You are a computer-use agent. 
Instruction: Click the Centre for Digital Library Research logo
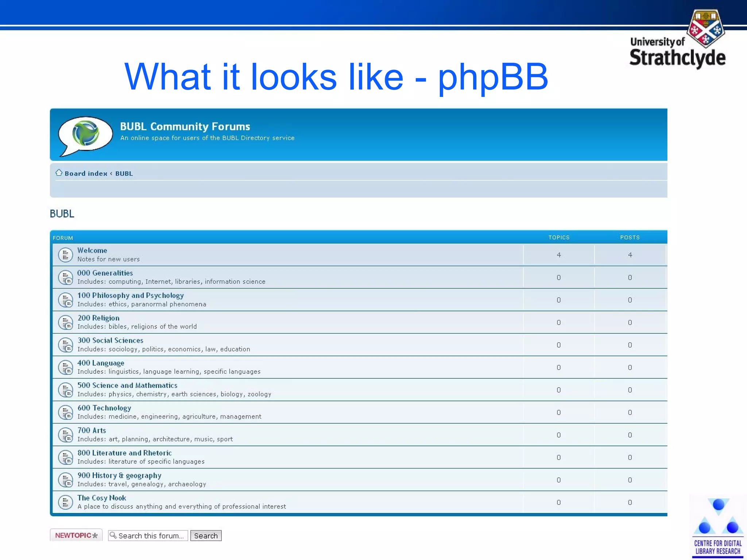coord(718,527)
